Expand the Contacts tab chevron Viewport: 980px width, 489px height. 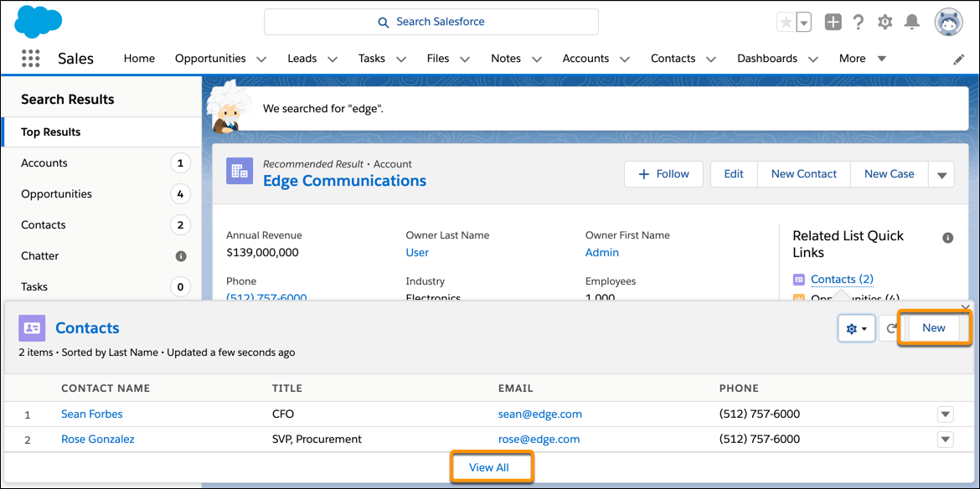[x=711, y=59]
